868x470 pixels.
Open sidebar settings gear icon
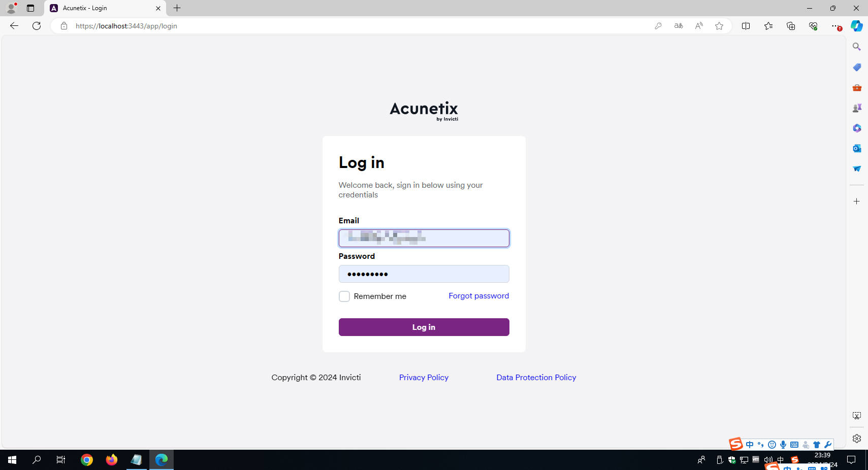pos(857,439)
